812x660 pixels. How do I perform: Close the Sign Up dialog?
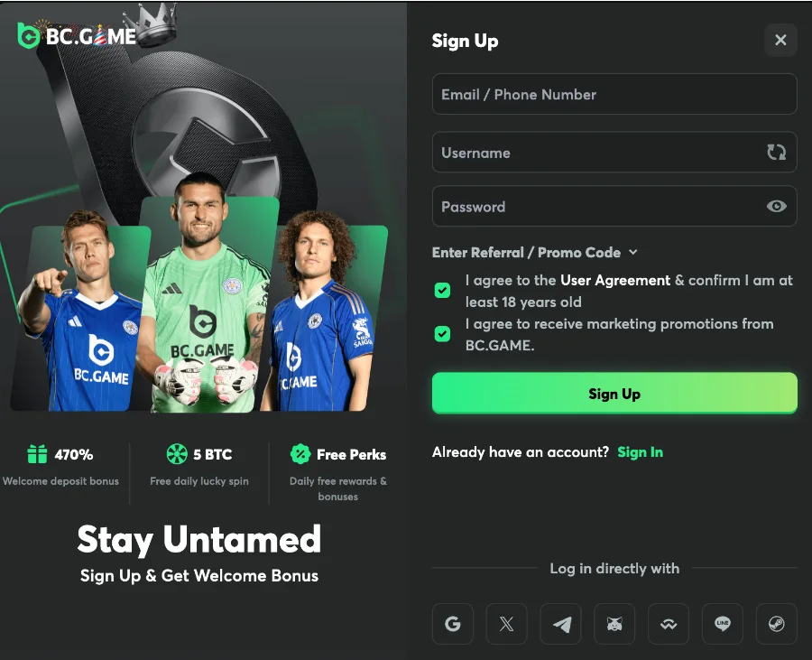pyautogui.click(x=780, y=40)
